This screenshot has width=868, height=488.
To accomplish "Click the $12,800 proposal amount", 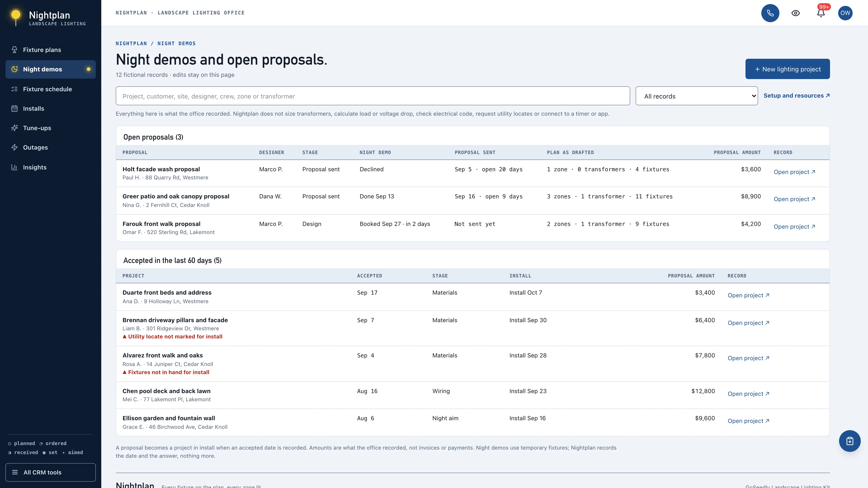I will tap(703, 391).
